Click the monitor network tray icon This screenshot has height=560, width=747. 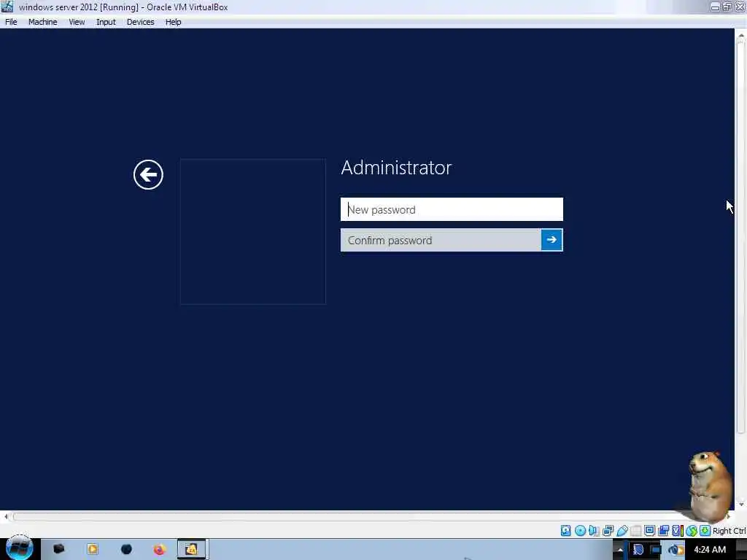656,550
